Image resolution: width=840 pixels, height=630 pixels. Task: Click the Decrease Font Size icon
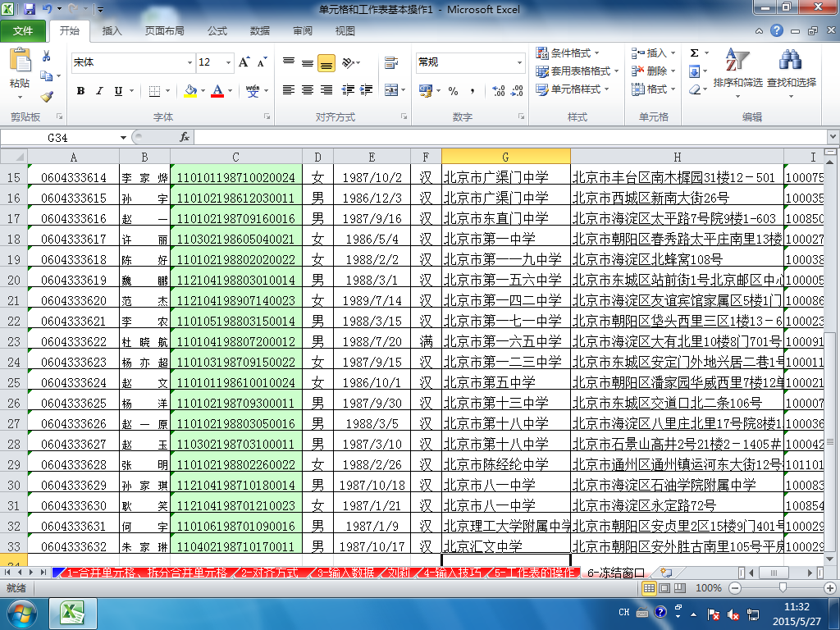262,62
